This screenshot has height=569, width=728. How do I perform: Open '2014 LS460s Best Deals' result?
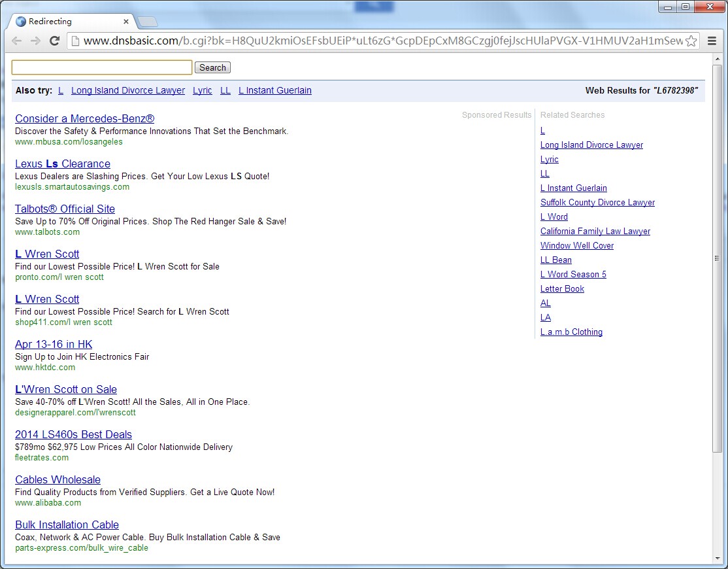click(x=73, y=434)
